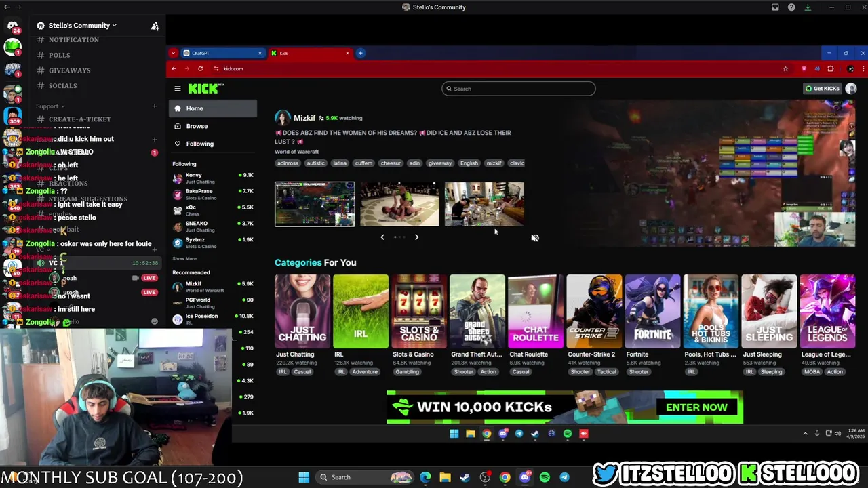Show previous featured streams with left arrow
Viewport: 868px width, 488px height.
click(382, 237)
